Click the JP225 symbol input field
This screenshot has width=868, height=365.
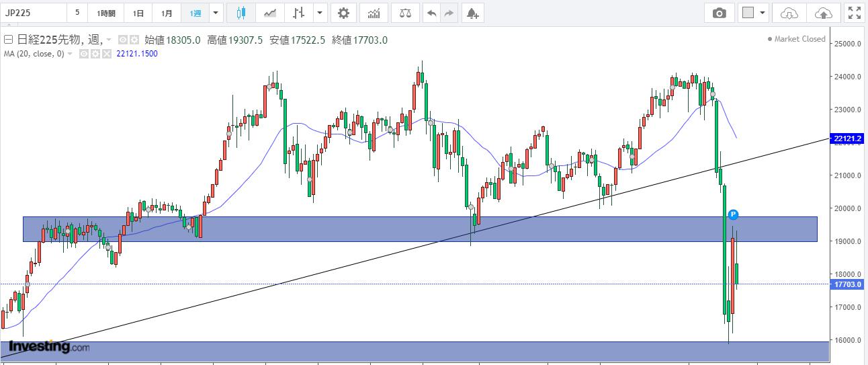34,13
